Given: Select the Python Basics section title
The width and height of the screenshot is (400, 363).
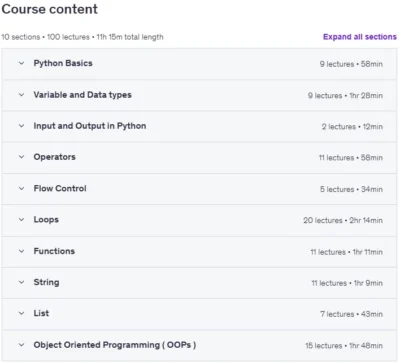Looking at the screenshot, I should tap(63, 63).
